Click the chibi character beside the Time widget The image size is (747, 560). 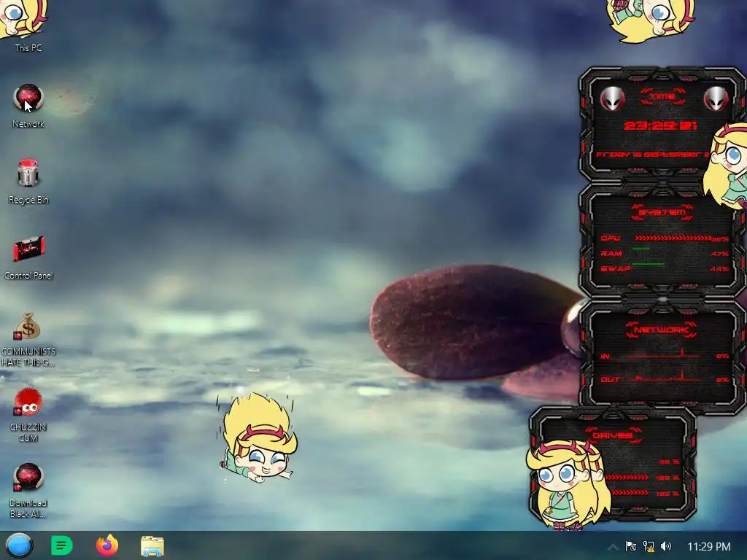[726, 166]
